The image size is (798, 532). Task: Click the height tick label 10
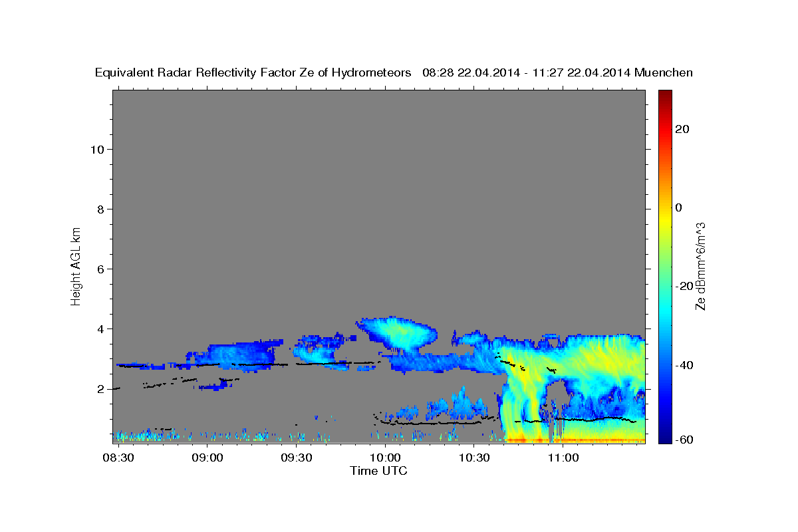click(x=97, y=149)
